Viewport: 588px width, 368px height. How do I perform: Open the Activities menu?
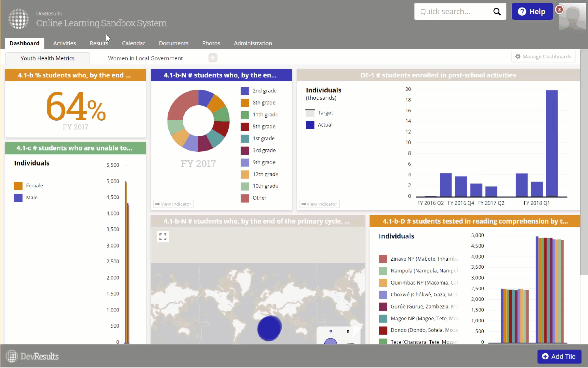64,43
